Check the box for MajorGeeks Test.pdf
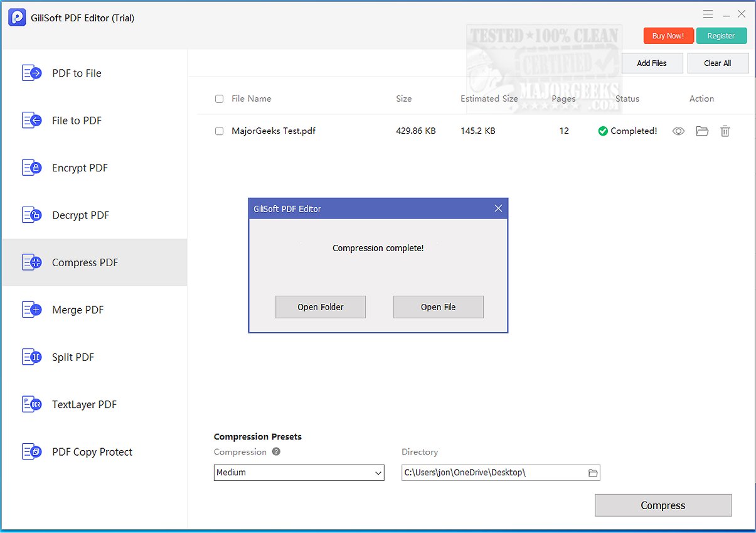Viewport: 756px width, 533px height. [219, 131]
